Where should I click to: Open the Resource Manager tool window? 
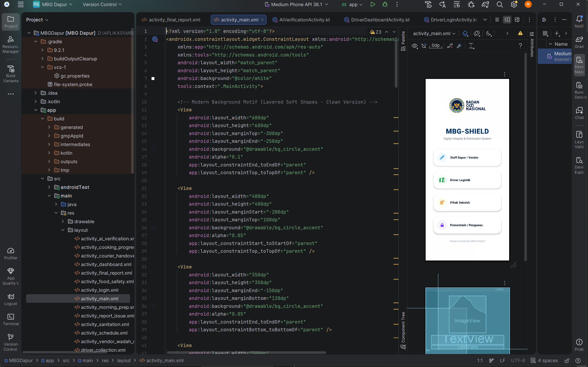coord(11,45)
